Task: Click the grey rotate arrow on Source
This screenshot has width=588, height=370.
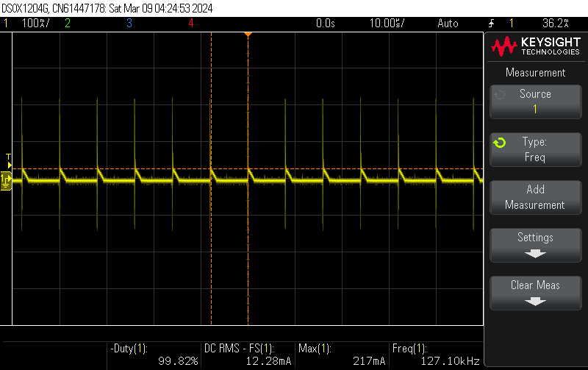Action: coord(500,95)
